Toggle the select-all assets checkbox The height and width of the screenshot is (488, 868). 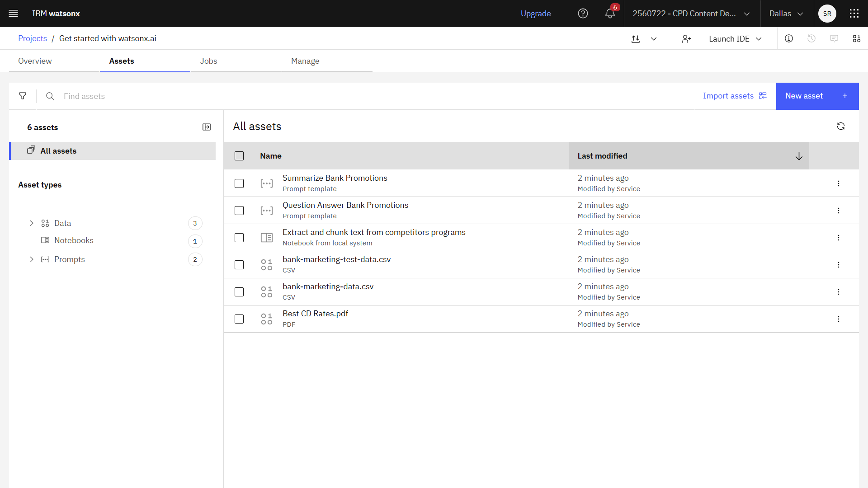pos(239,156)
